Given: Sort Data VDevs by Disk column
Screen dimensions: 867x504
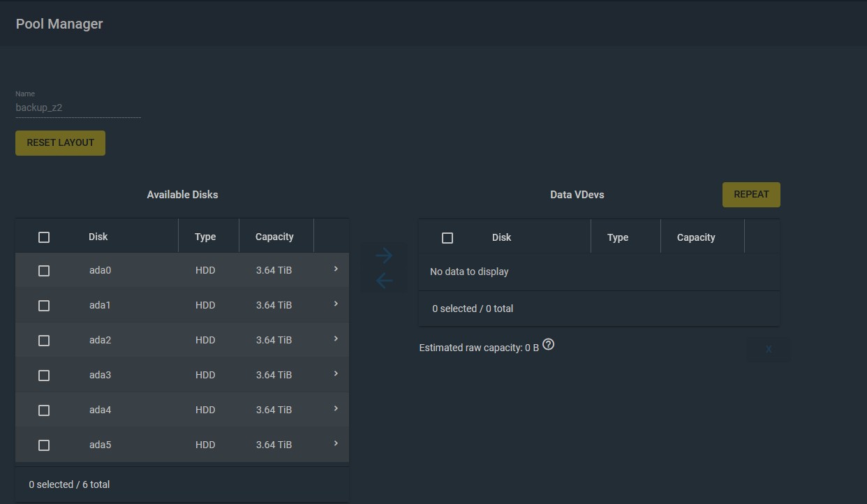Looking at the screenshot, I should tap(502, 237).
